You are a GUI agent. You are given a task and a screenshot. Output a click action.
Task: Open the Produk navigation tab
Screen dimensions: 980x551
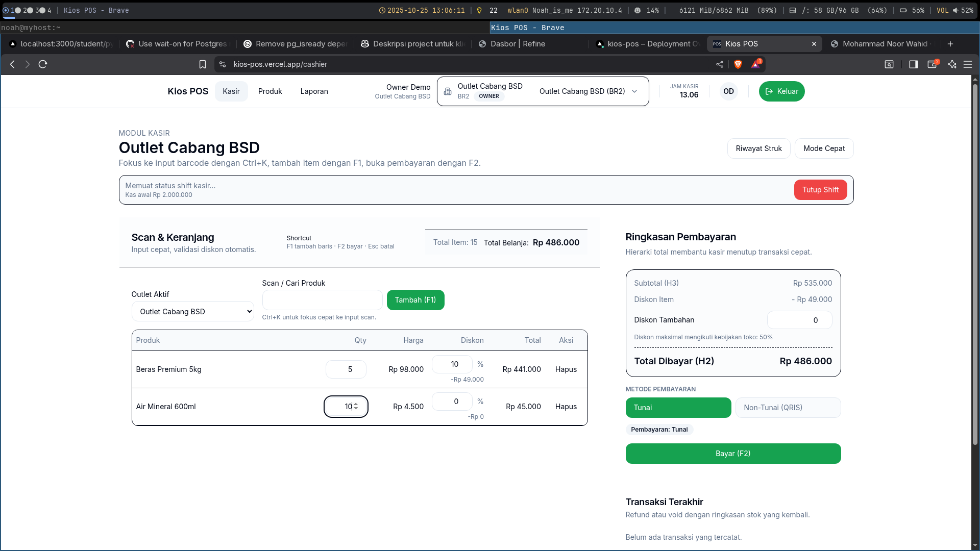pos(270,91)
